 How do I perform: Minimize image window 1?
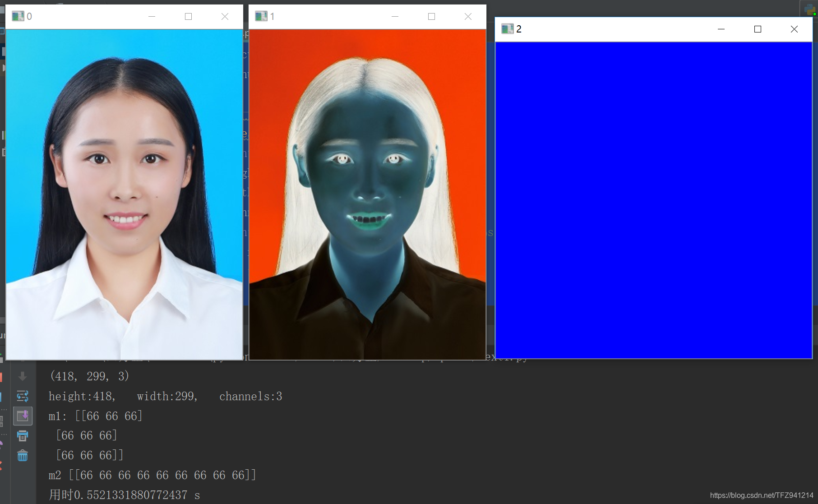coord(395,16)
